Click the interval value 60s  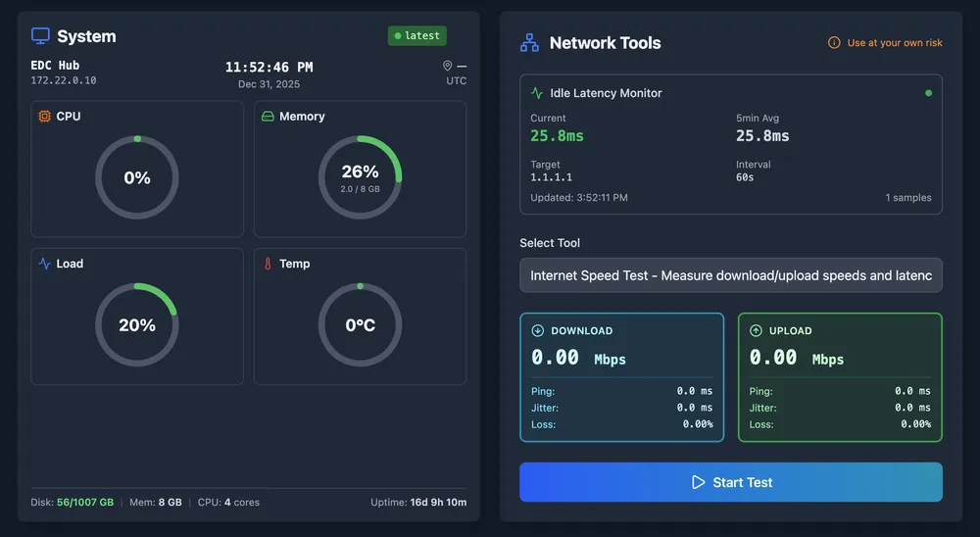point(745,177)
